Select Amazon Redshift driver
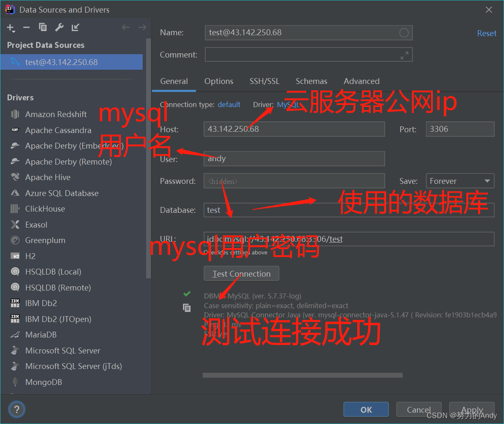Viewport: 504px width, 424px height. [x=56, y=114]
